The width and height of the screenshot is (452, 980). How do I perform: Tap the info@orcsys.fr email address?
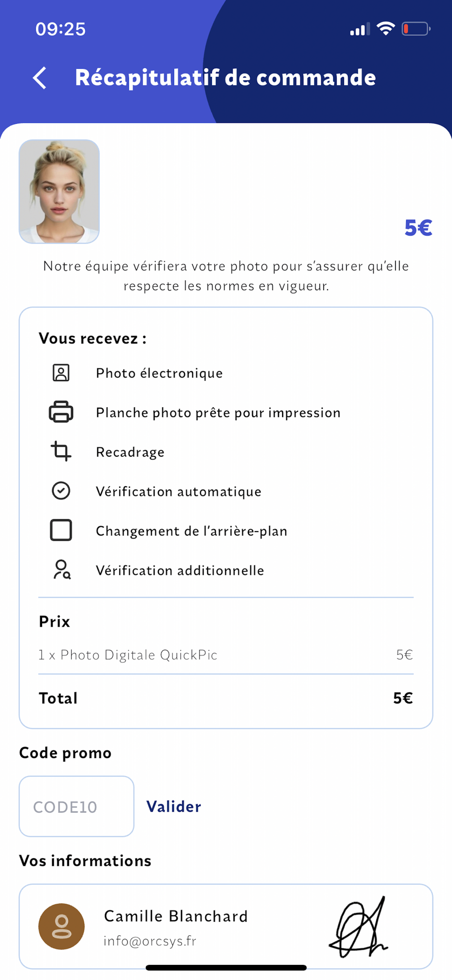150,941
